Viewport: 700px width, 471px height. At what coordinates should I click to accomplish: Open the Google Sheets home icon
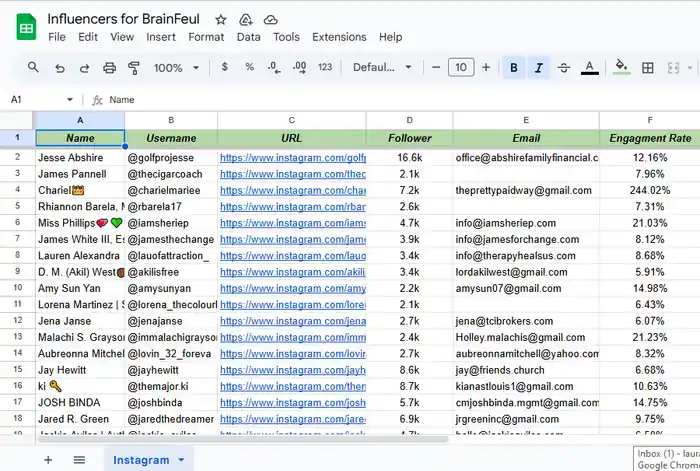(26, 27)
